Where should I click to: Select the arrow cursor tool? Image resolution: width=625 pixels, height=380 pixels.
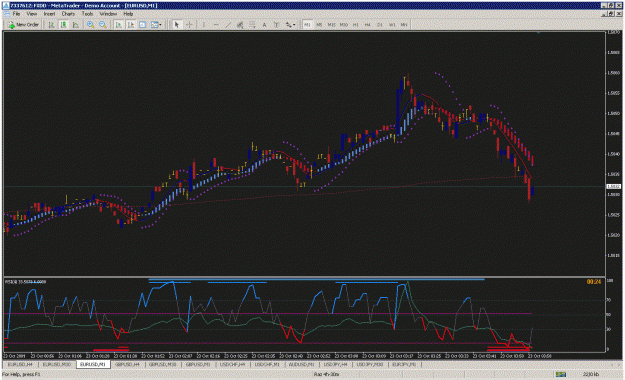tap(177, 25)
